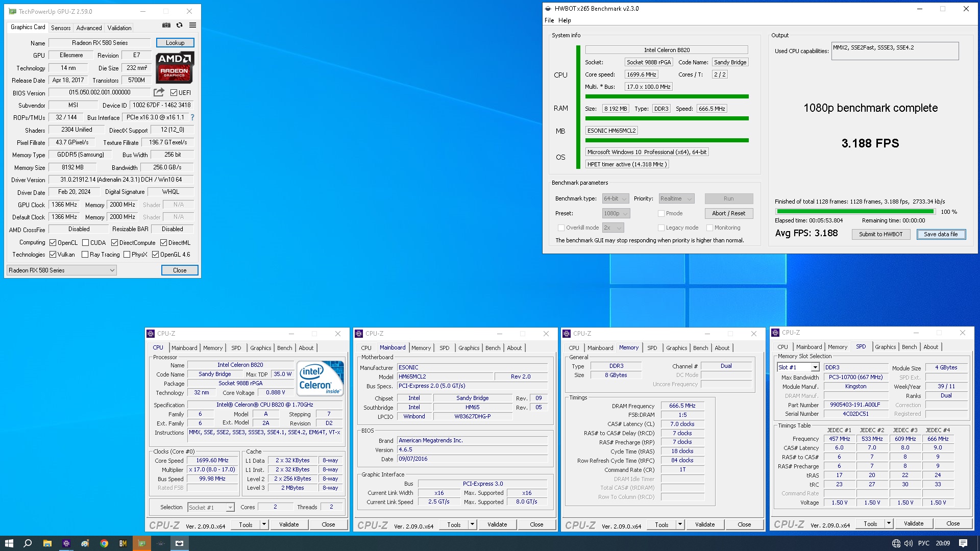This screenshot has width=980, height=551.
Task: Click title bar icon of CPU-Z Memory window
Action: (x=567, y=334)
